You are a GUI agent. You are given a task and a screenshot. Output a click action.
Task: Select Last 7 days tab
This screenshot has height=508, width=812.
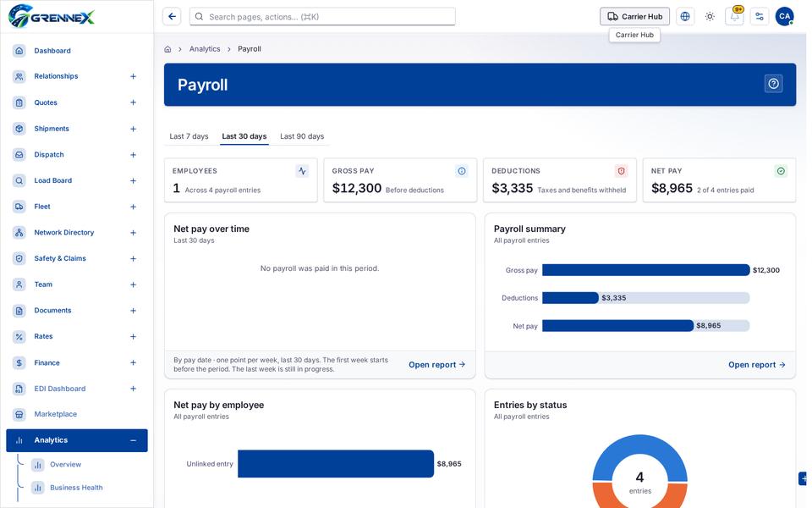click(189, 136)
